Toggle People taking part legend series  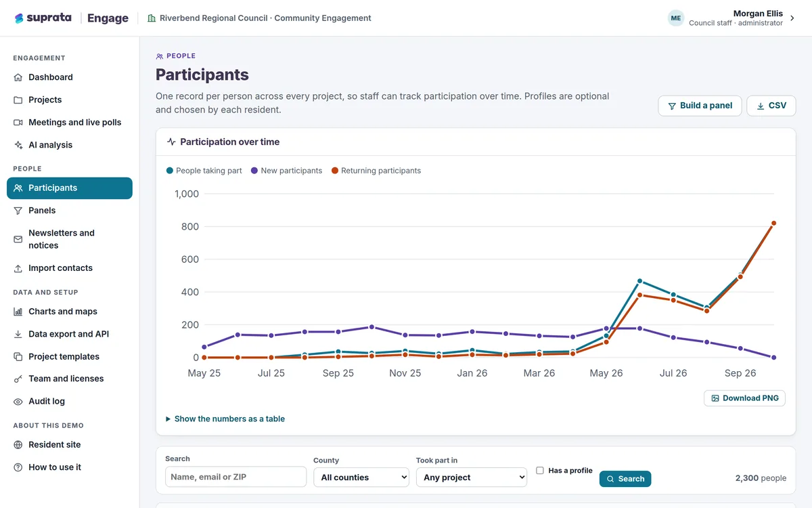(204, 171)
